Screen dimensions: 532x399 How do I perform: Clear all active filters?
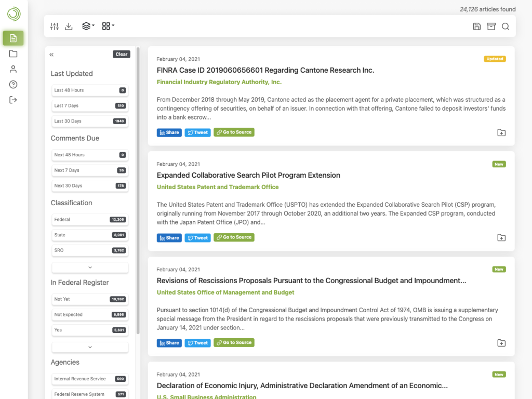pos(121,54)
